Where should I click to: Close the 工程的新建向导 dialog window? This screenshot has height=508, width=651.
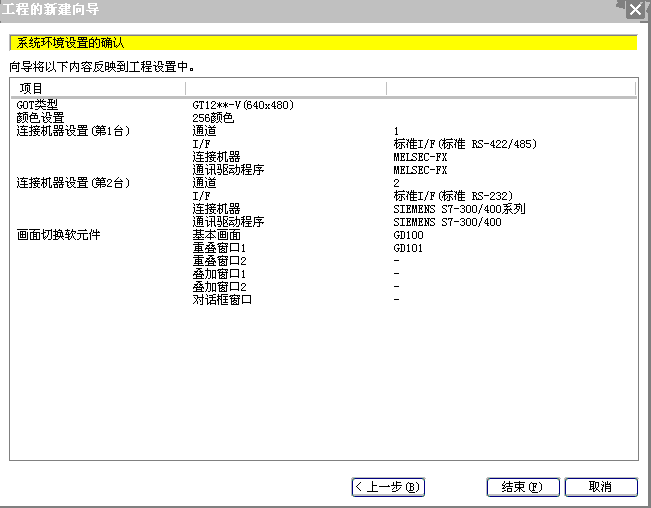coord(635,10)
